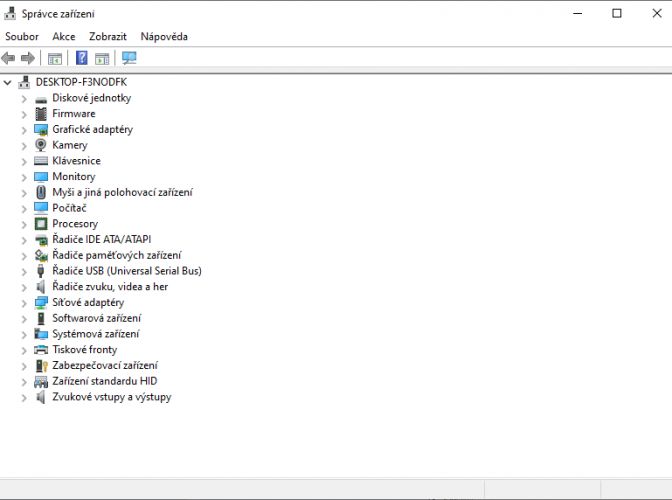Select Řadiče paměťových zařízení label
This screenshot has width=672, height=500.
[x=117, y=255]
